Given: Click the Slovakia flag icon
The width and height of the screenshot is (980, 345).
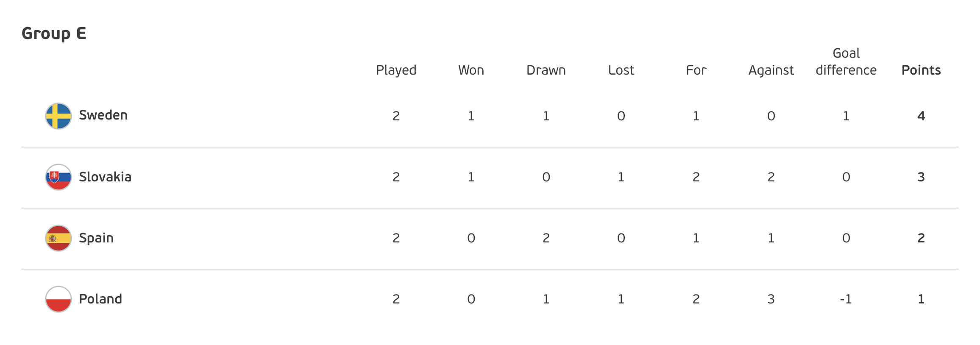Looking at the screenshot, I should [x=58, y=177].
